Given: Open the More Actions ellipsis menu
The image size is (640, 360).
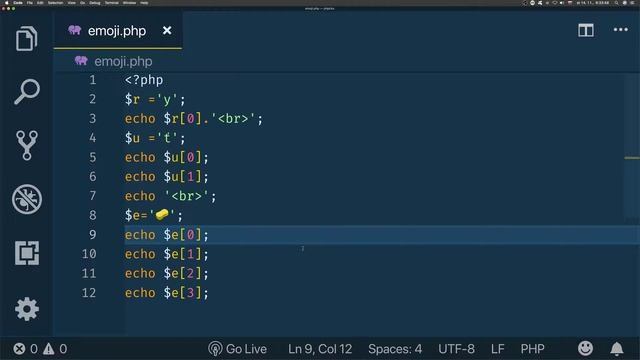Looking at the screenshot, I should tap(620, 30).
